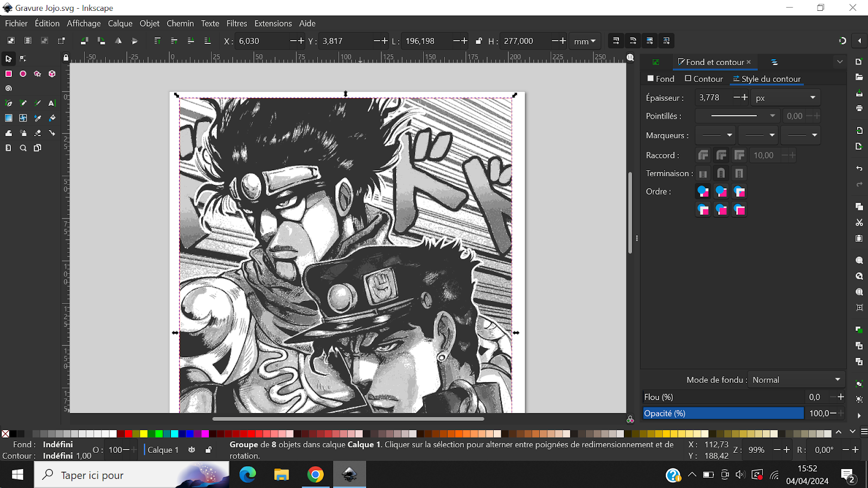Image resolution: width=868 pixels, height=488 pixels.
Task: Select the Paint bucket tool
Action: pyautogui.click(x=52, y=118)
